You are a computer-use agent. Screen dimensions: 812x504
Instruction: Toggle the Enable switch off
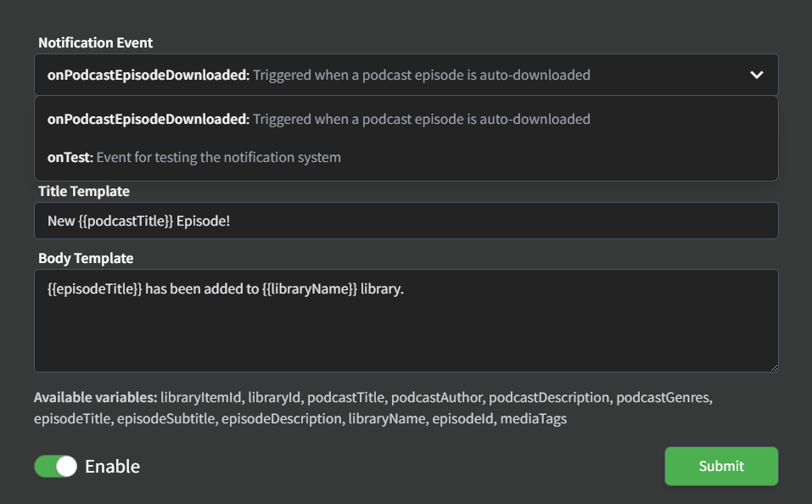[x=56, y=466]
